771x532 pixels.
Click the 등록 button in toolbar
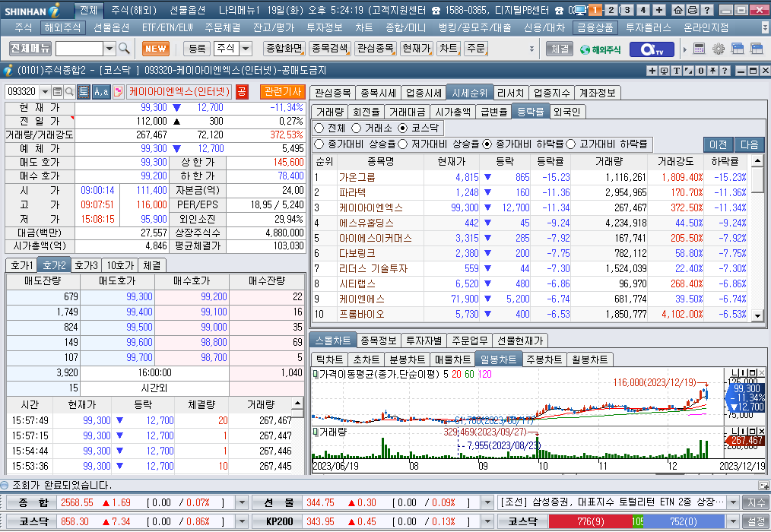[x=197, y=48]
